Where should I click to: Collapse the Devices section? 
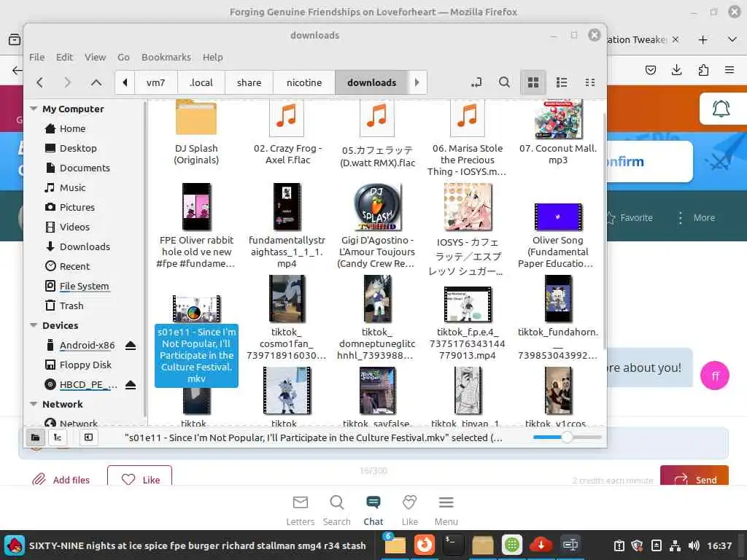34,325
